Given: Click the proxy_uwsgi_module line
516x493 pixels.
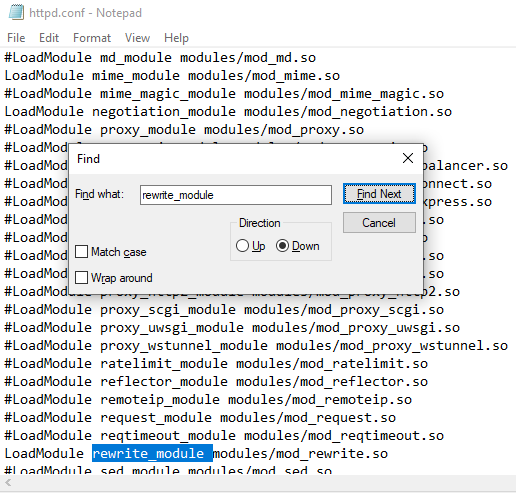Looking at the screenshot, I should point(232,328).
